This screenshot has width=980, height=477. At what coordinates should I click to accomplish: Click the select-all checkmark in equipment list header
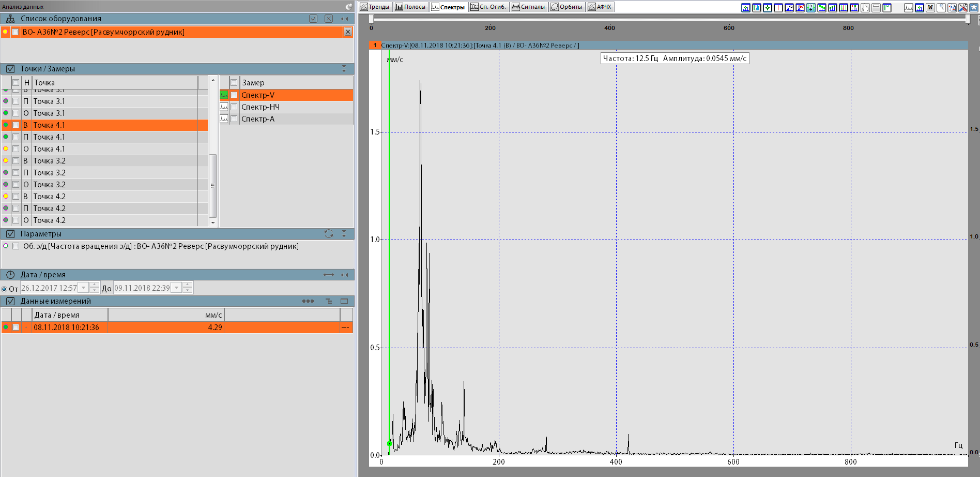tap(313, 19)
